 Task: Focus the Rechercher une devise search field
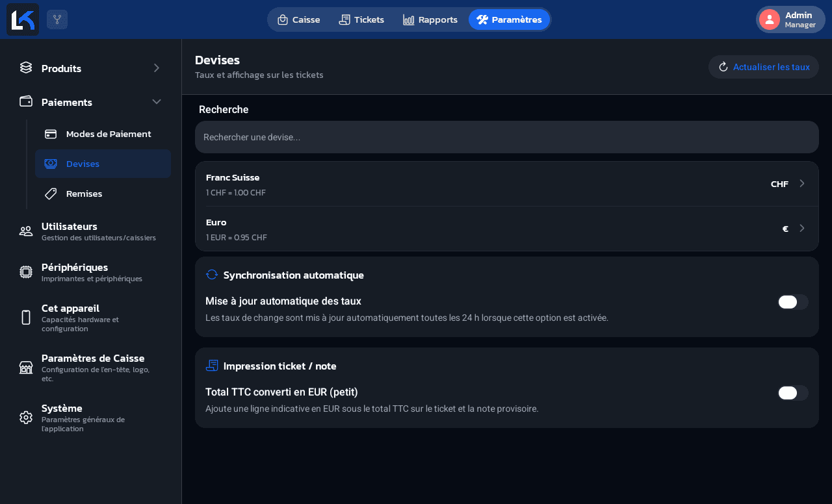coord(507,137)
